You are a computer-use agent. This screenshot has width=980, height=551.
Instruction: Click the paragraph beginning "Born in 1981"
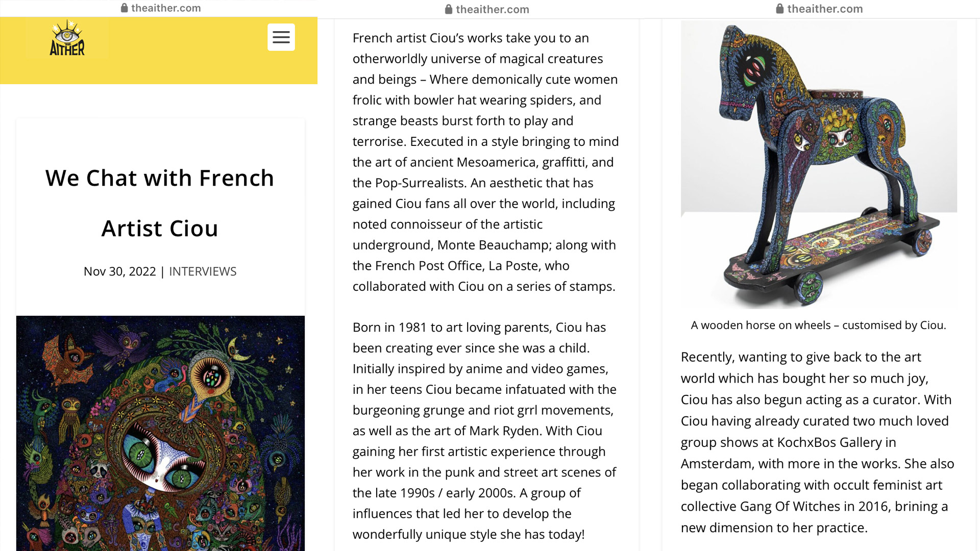485,431
